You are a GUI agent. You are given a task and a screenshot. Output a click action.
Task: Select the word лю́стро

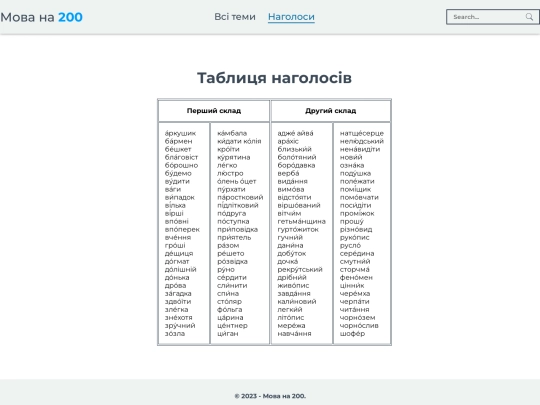pyautogui.click(x=230, y=173)
